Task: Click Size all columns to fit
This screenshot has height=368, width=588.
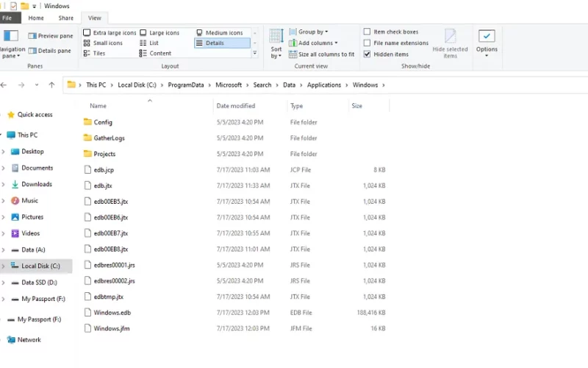Action: click(x=322, y=54)
